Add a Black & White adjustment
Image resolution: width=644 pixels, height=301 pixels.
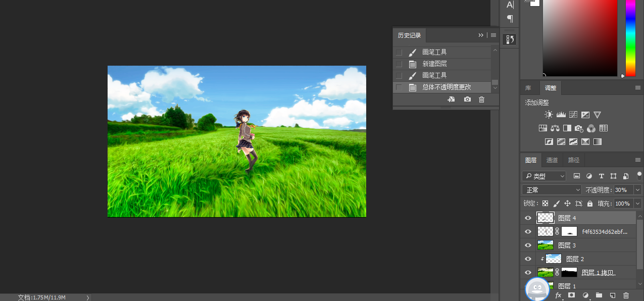click(567, 128)
